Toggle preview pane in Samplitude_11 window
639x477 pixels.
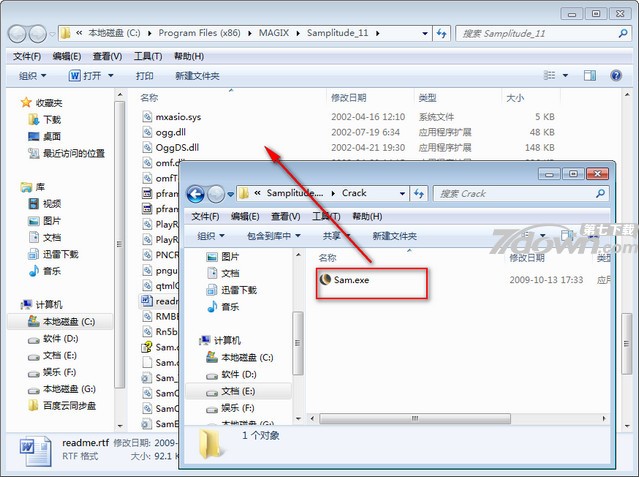coord(590,75)
